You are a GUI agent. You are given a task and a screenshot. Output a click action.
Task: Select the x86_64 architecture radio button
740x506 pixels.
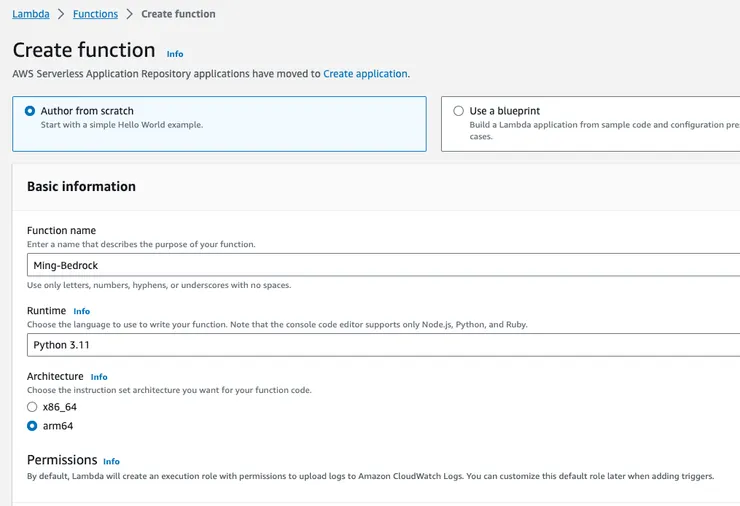click(x=32, y=407)
